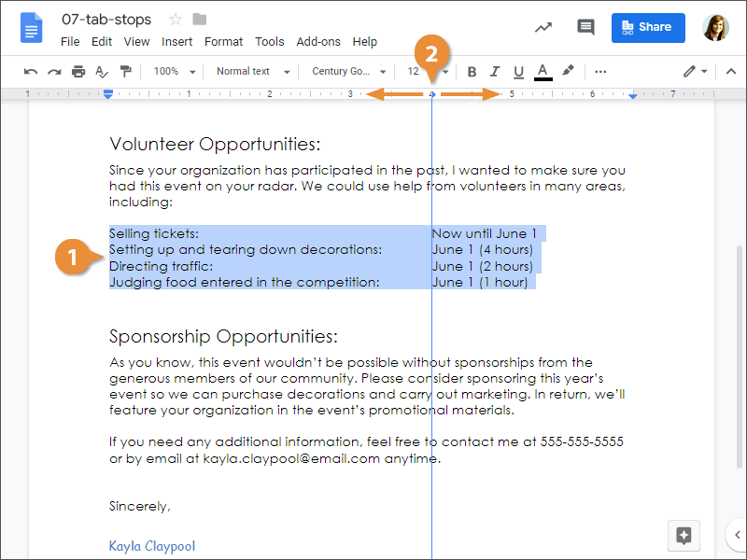Open the move-to-folder icon
The image size is (747, 560).
click(x=200, y=20)
